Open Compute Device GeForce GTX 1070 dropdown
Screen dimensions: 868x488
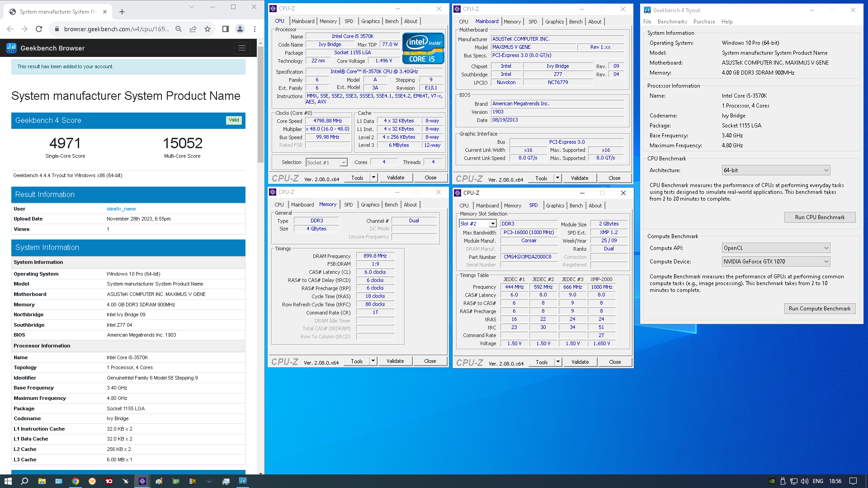coord(776,262)
